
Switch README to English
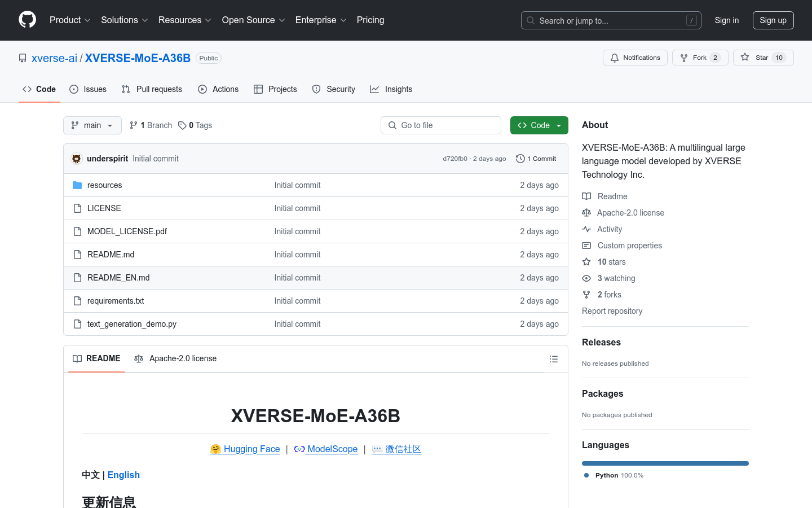[x=123, y=475]
